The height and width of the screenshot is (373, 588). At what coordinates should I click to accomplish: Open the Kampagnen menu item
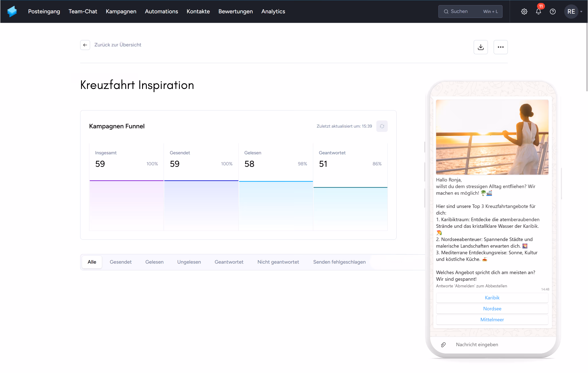[x=121, y=11]
